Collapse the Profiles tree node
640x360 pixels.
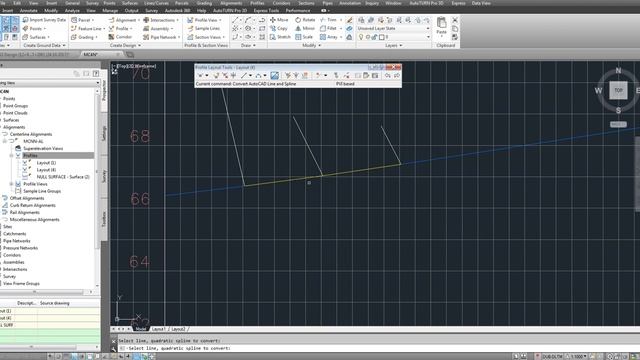coord(11,156)
